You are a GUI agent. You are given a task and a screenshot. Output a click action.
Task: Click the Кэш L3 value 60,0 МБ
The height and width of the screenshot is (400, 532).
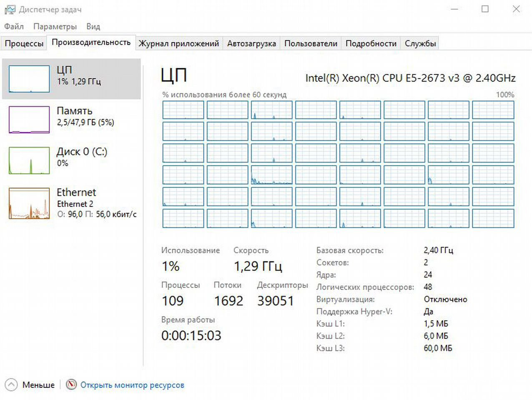tap(438, 348)
